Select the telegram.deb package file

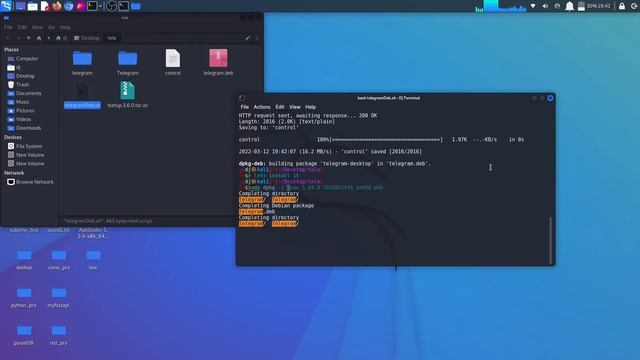(218, 62)
